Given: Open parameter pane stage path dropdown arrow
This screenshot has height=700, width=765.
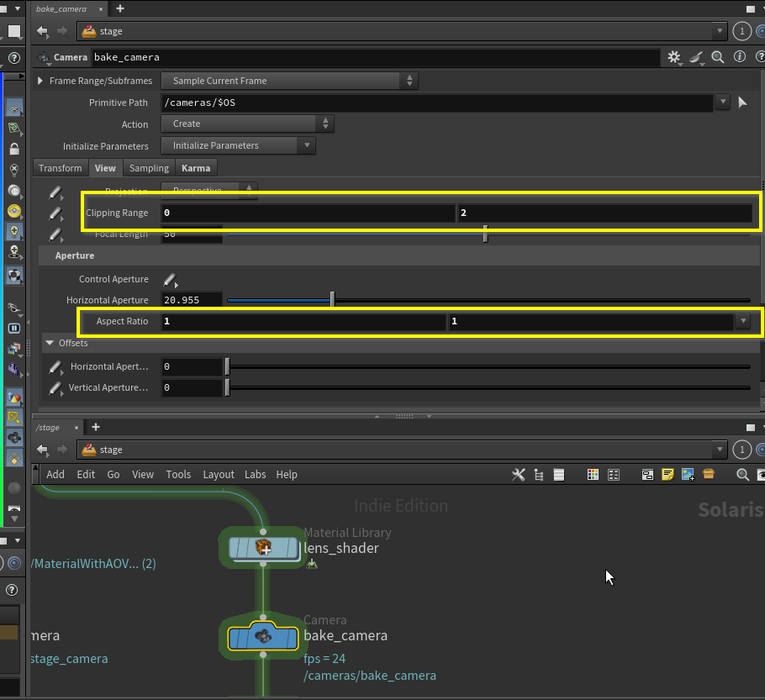Looking at the screenshot, I should (x=719, y=31).
